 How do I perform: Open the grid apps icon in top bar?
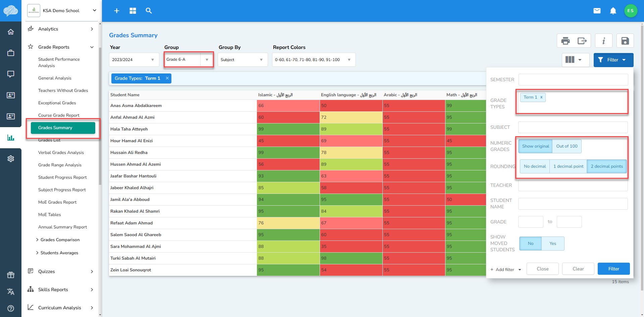pos(133,11)
